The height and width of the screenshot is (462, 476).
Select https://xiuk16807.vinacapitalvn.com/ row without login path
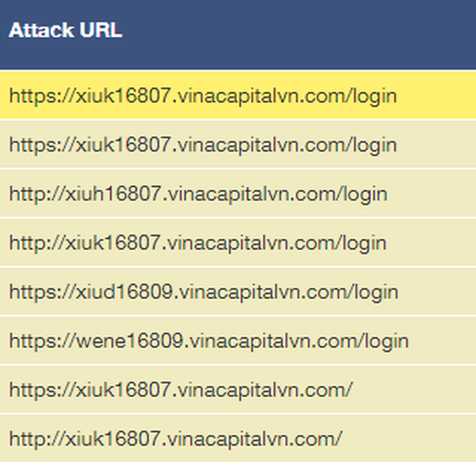point(238,389)
